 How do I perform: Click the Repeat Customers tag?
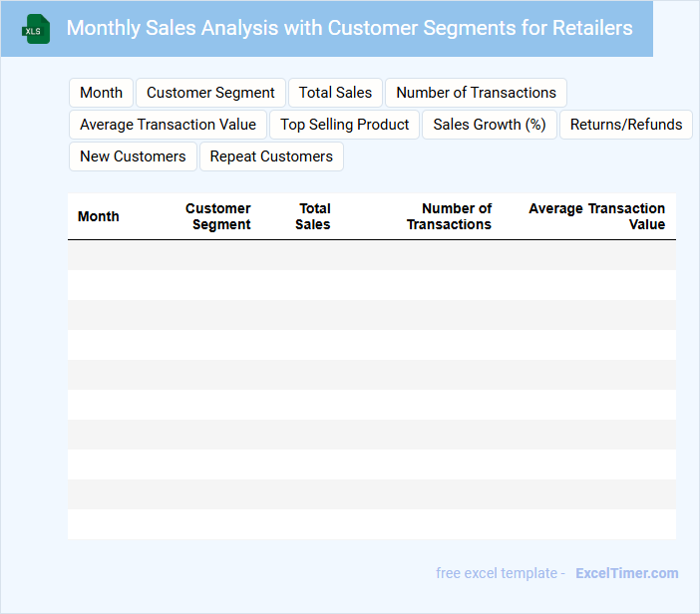pyautogui.click(x=271, y=156)
